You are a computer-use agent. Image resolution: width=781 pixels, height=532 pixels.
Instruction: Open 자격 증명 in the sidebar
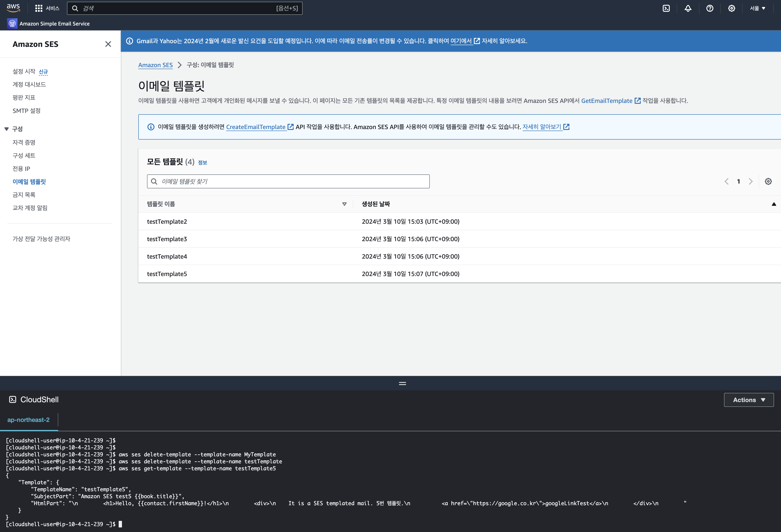click(24, 142)
